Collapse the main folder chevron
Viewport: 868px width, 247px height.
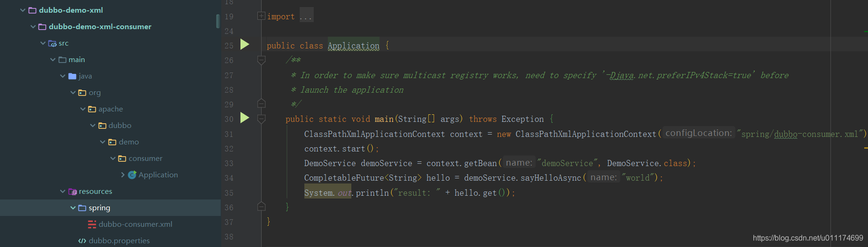coord(53,59)
